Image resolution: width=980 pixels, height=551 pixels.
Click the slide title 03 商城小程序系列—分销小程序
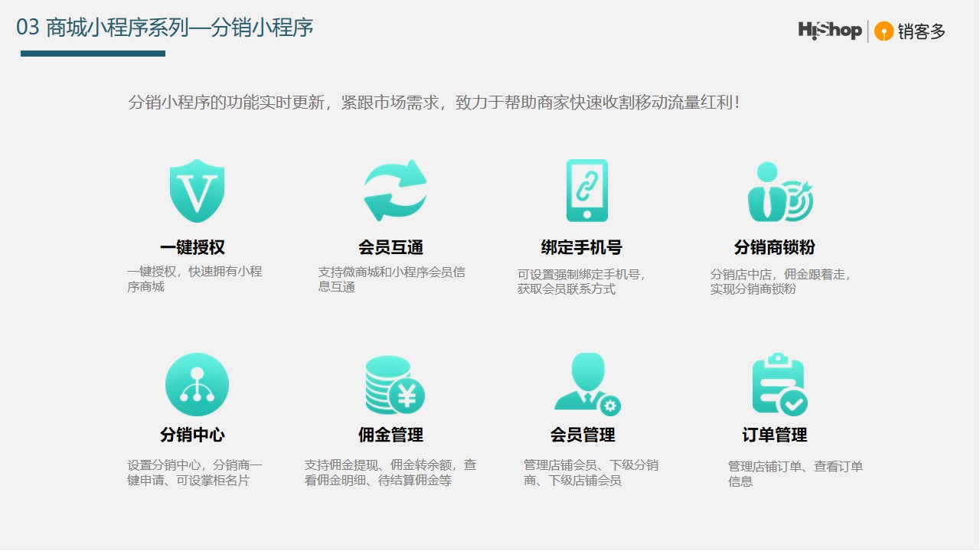pyautogui.click(x=165, y=28)
